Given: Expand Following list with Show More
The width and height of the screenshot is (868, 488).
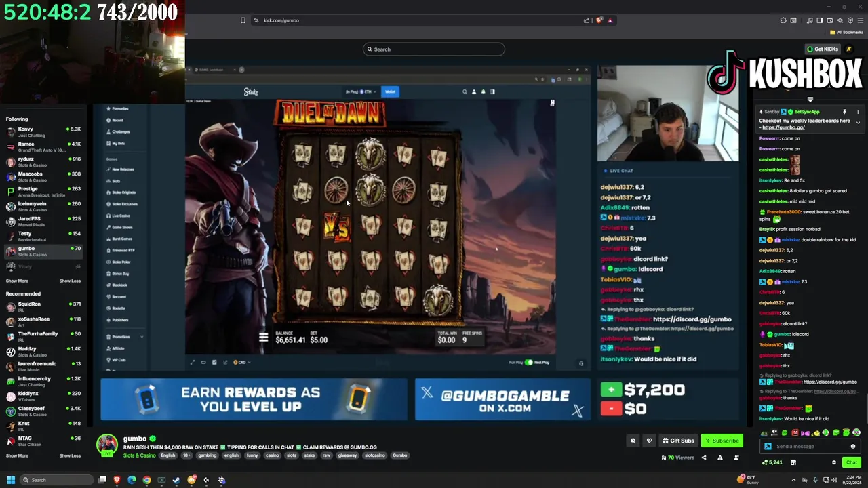Looking at the screenshot, I should coord(17,281).
